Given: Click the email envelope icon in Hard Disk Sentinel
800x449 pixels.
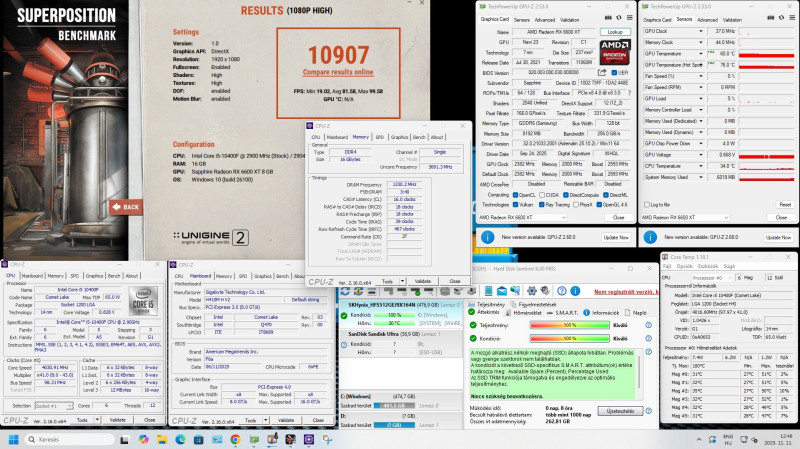Looking at the screenshot, I should pyautogui.click(x=502, y=291).
